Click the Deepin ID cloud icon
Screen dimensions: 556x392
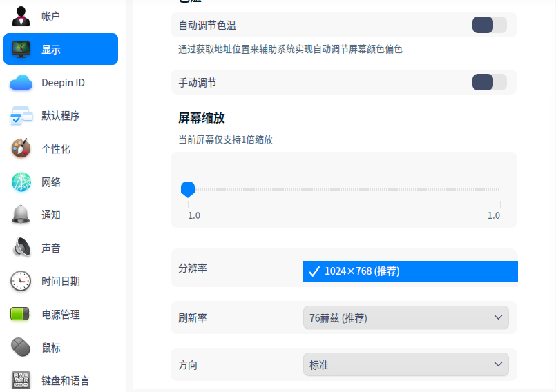pyautogui.click(x=21, y=83)
